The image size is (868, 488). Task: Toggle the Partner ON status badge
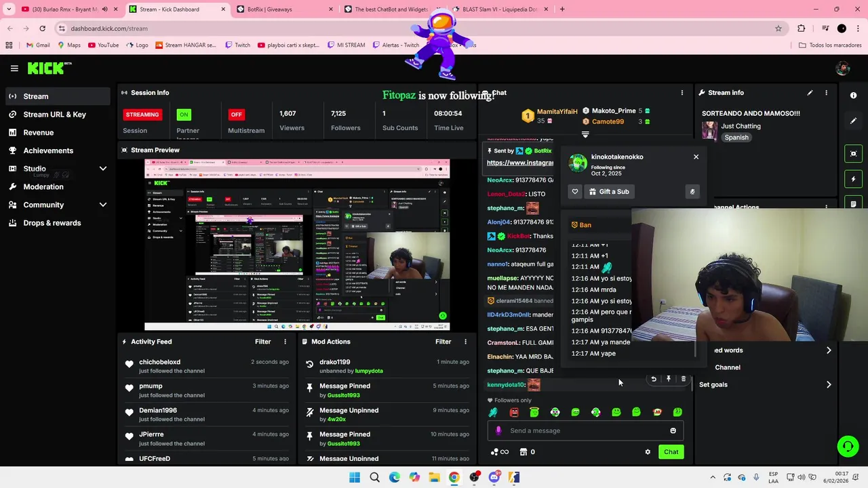pos(184,115)
